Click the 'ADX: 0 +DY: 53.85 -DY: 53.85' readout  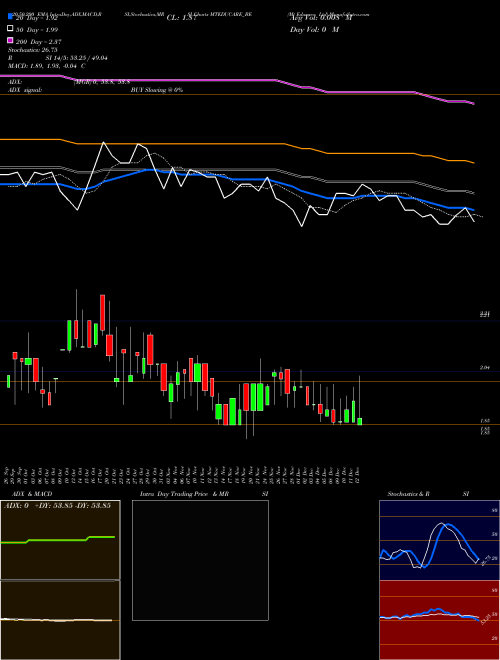(57, 505)
